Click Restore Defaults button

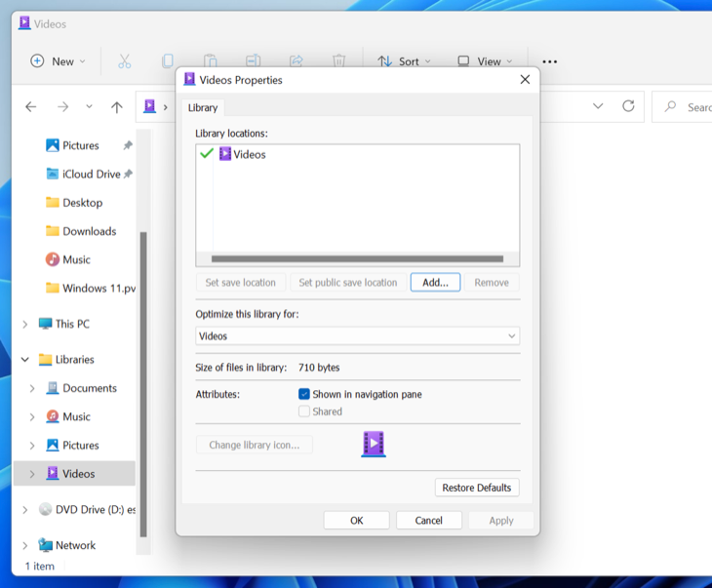tap(477, 488)
